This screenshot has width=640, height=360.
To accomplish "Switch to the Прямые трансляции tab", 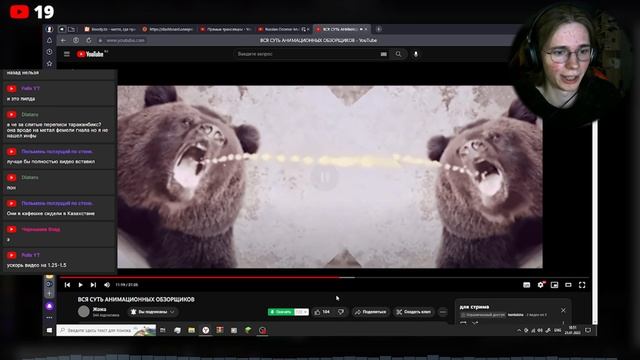I will pos(226,29).
